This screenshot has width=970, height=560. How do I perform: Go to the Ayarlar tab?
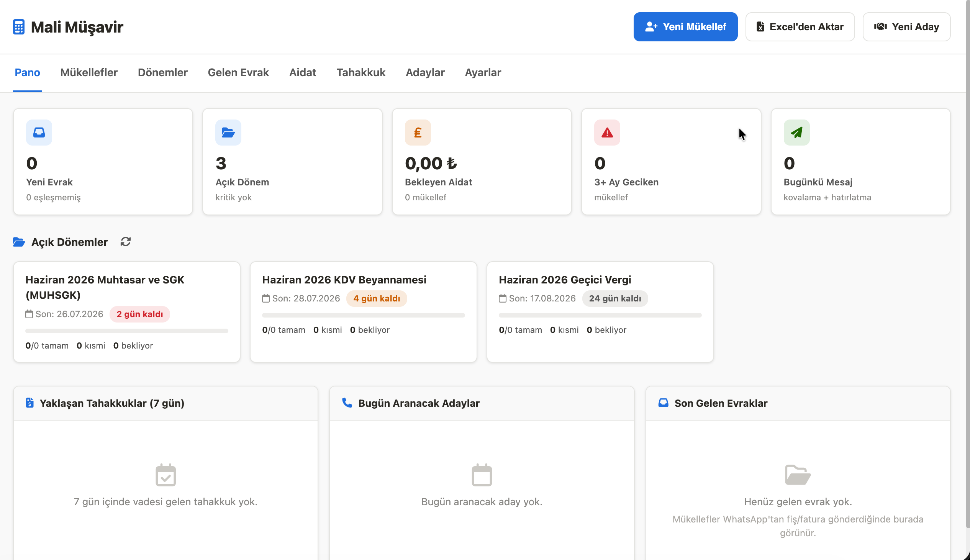coord(483,72)
